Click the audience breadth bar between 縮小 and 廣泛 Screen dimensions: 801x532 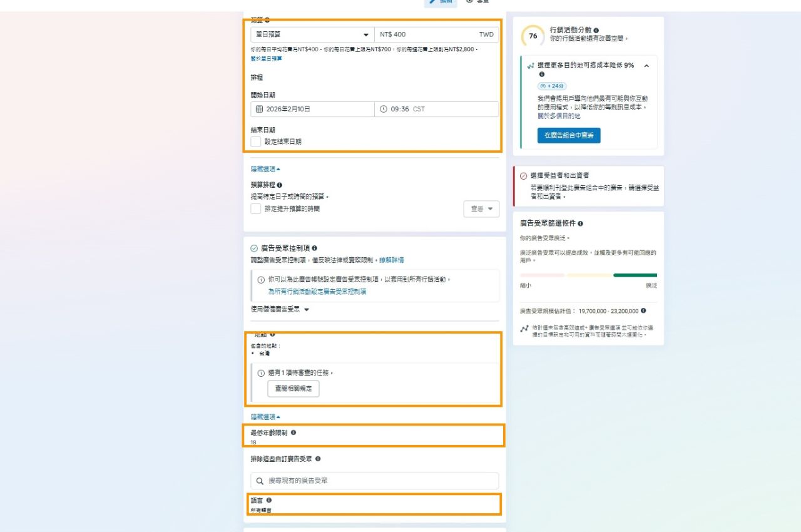click(588, 275)
